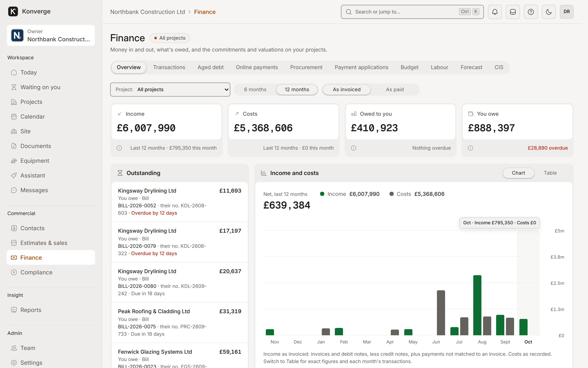Image resolution: width=588 pixels, height=368 pixels.
Task: Open the Assistant sidebar item
Action: (x=51, y=175)
